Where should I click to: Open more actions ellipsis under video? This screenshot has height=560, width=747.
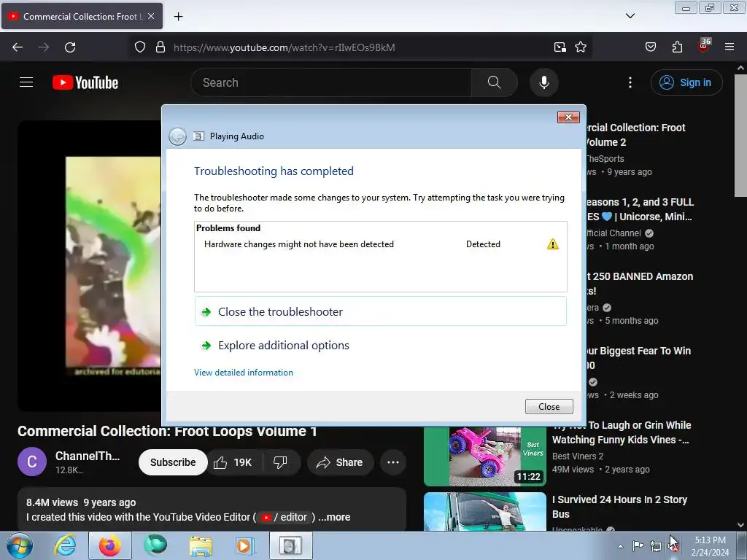[393, 462]
